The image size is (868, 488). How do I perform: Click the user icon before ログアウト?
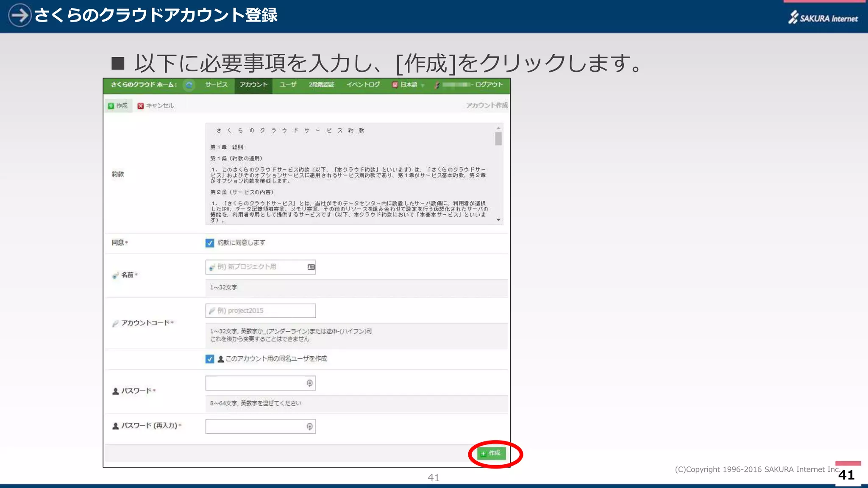[x=437, y=85]
